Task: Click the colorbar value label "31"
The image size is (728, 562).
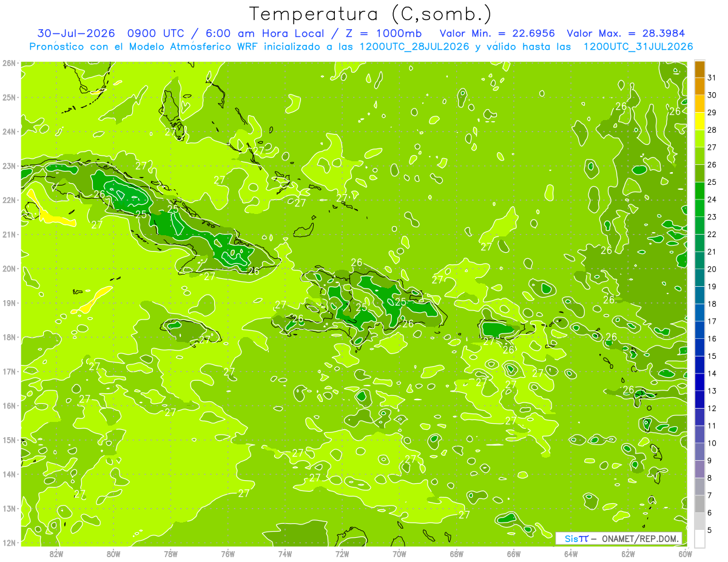Action: [x=712, y=78]
